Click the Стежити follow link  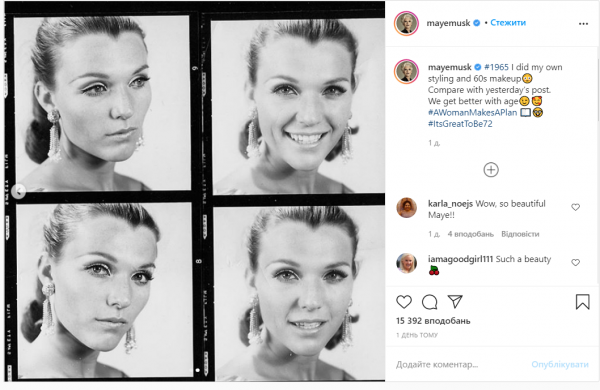pyautogui.click(x=508, y=23)
